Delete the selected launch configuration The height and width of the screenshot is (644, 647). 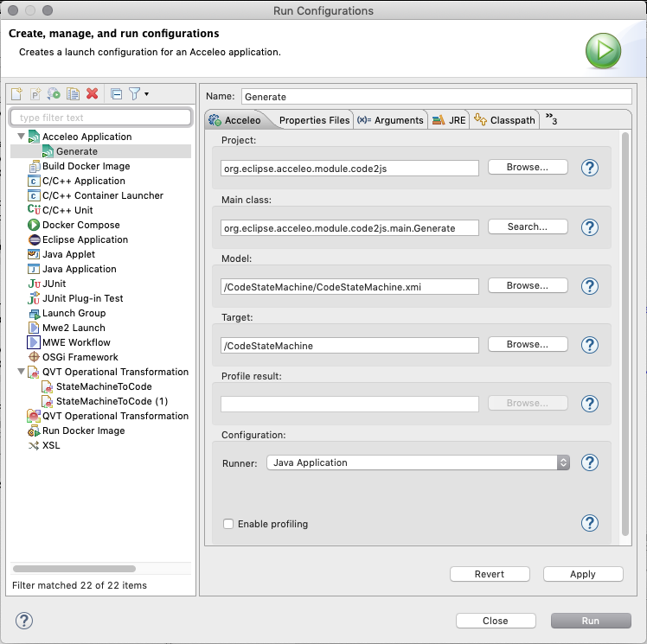pos(93,94)
